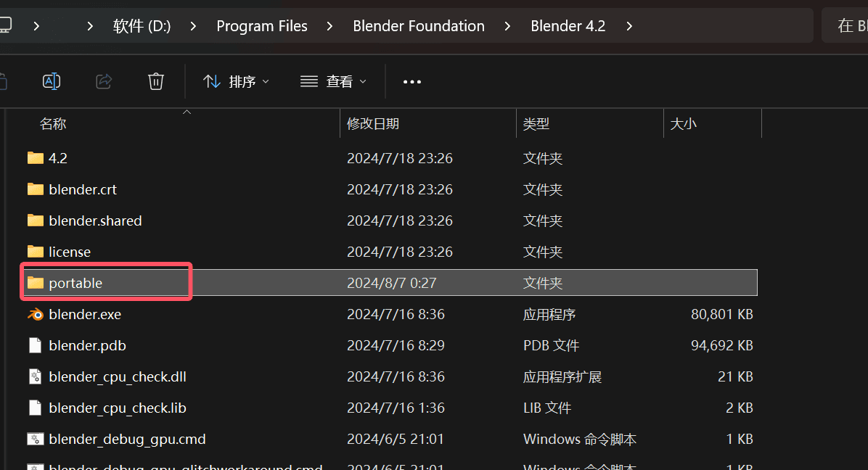
Task: Click the blender.exe Blender logo icon
Action: click(36, 314)
